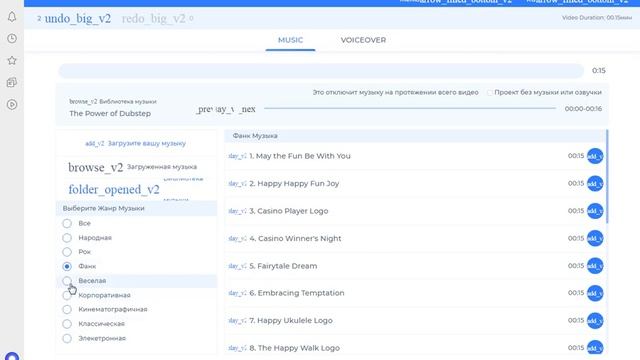Select the Рок genre radio button
The height and width of the screenshot is (360, 640).
point(67,252)
